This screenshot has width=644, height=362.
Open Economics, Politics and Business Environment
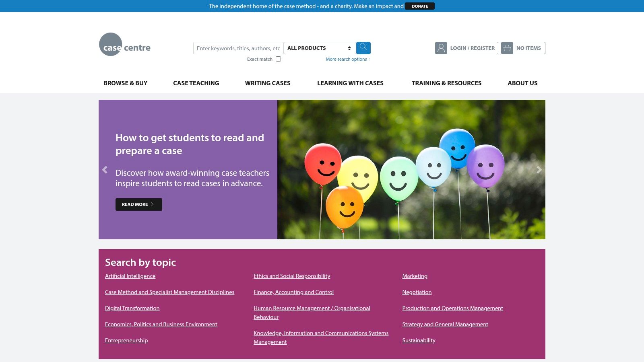161,324
